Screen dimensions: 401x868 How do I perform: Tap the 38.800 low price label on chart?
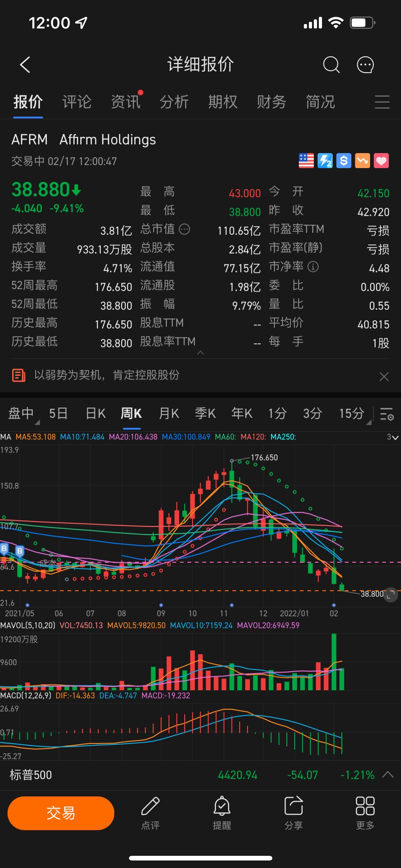point(372,594)
